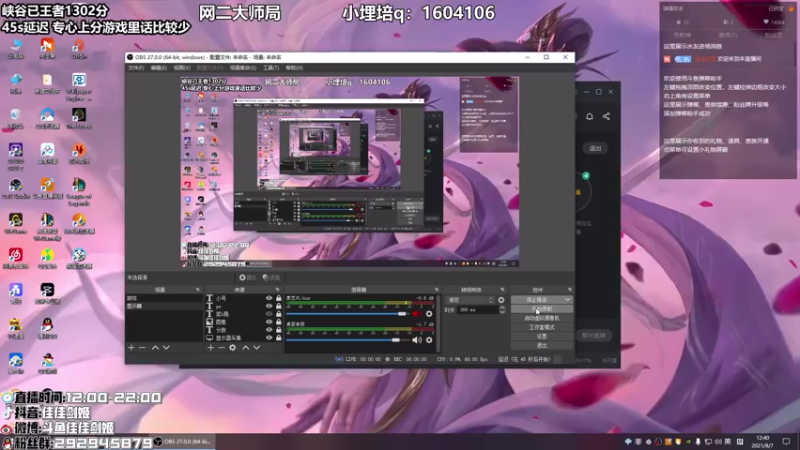Open the 文件(F) File menu

pyautogui.click(x=136, y=68)
